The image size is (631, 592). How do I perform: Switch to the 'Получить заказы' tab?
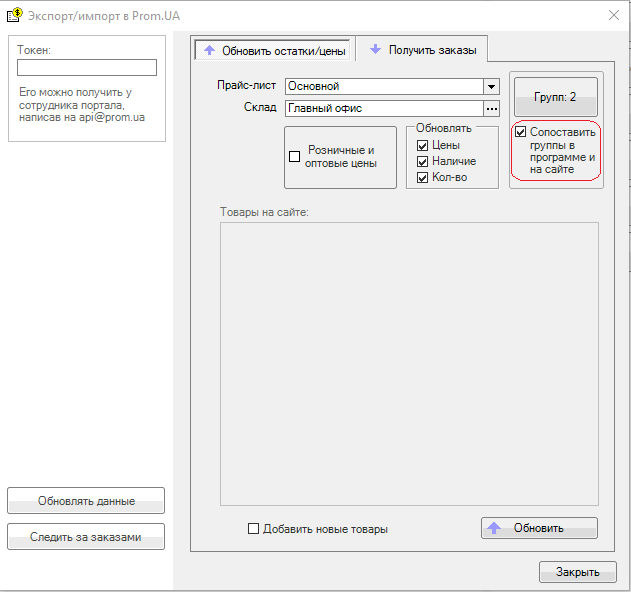pyautogui.click(x=423, y=49)
